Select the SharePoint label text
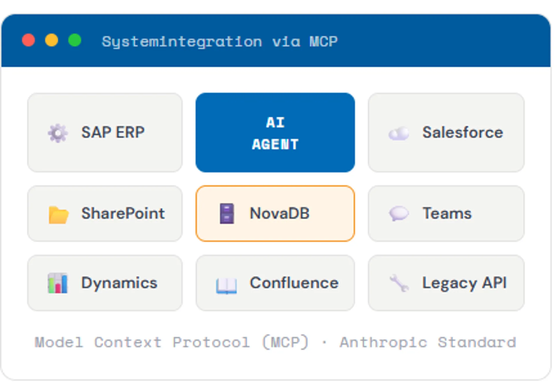This screenshot has width=558, height=392. pyautogui.click(x=123, y=213)
